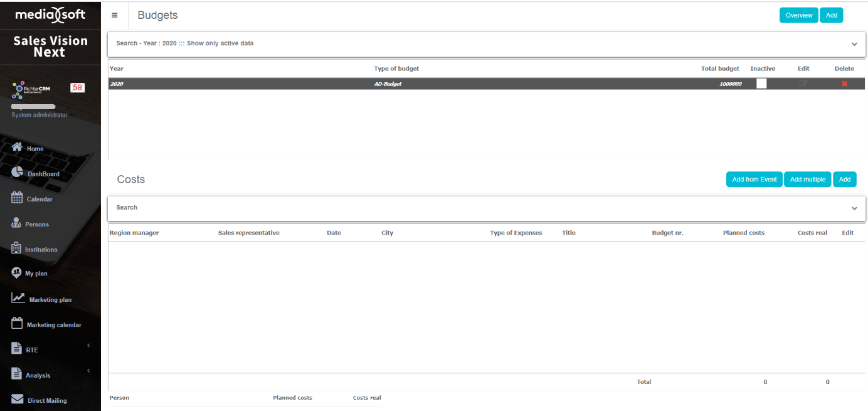Click the Overview button

(x=798, y=16)
